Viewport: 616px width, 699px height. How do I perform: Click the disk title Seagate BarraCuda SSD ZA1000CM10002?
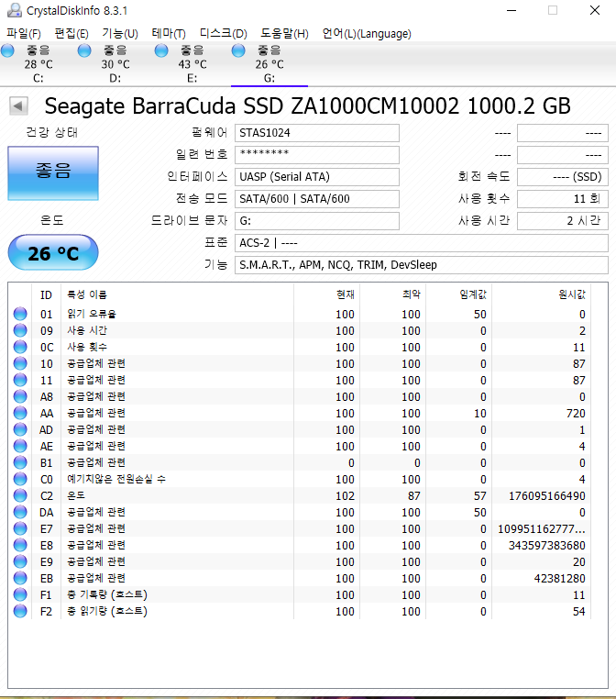pos(307,106)
